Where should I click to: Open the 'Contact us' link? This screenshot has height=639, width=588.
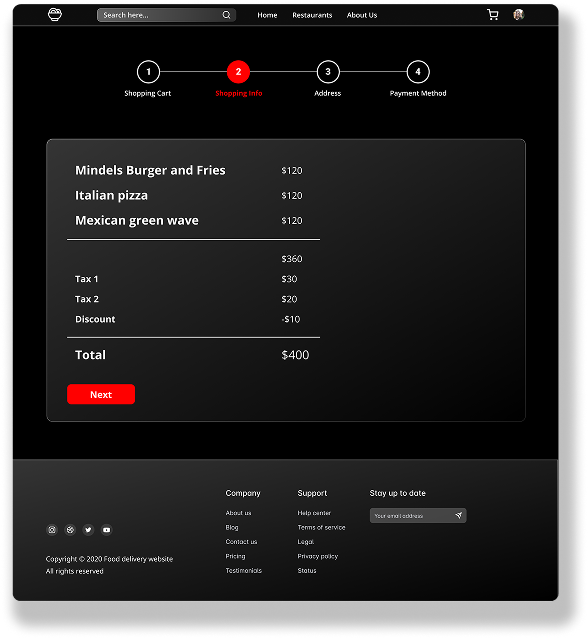tap(241, 542)
